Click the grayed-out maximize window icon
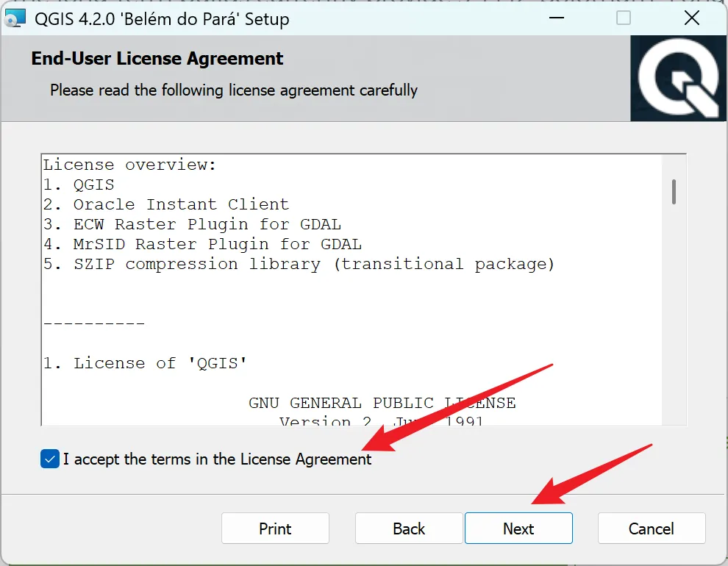This screenshot has width=728, height=566. point(623,18)
